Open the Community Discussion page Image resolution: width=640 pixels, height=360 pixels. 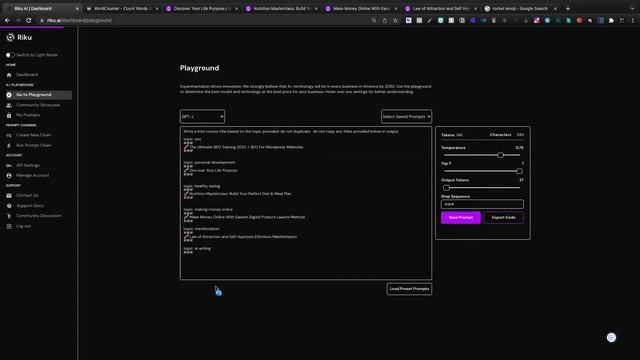tap(39, 216)
